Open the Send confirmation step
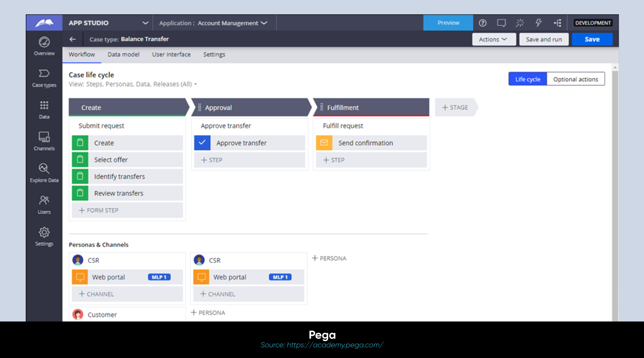 coord(371,143)
